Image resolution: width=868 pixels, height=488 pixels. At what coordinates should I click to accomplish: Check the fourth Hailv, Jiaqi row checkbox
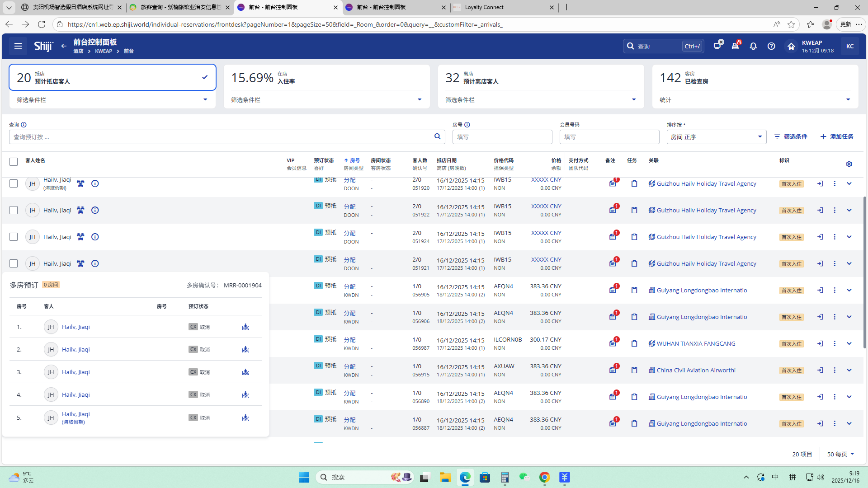coord(14,263)
